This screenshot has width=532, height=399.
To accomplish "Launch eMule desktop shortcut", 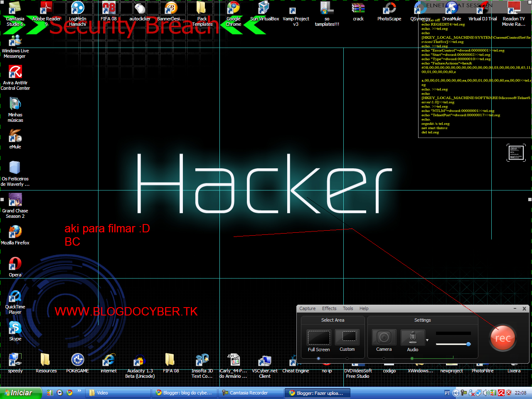I will 15,139.
